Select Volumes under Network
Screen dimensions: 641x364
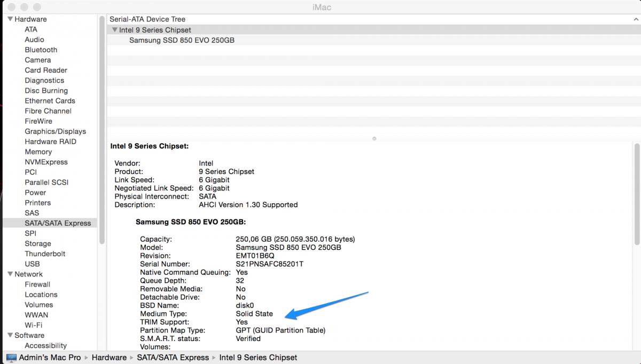tap(39, 305)
